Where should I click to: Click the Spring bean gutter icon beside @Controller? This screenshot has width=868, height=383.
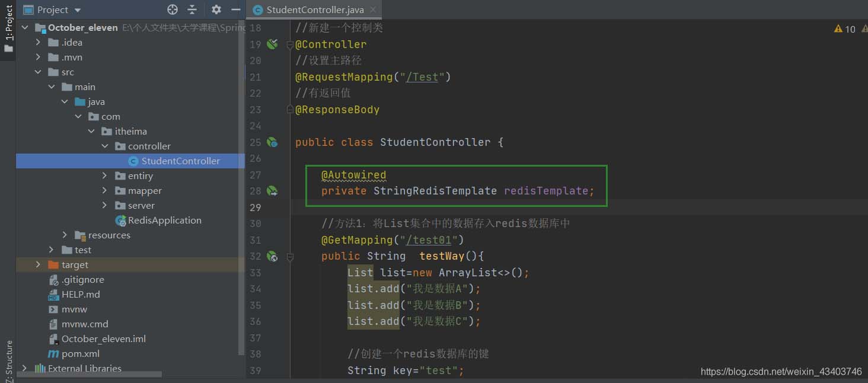point(272,43)
